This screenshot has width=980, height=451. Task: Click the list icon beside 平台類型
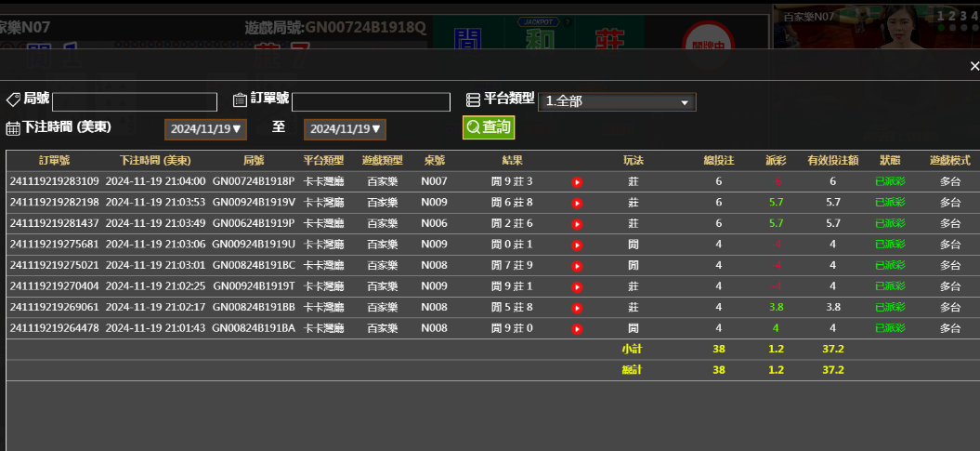tap(473, 99)
